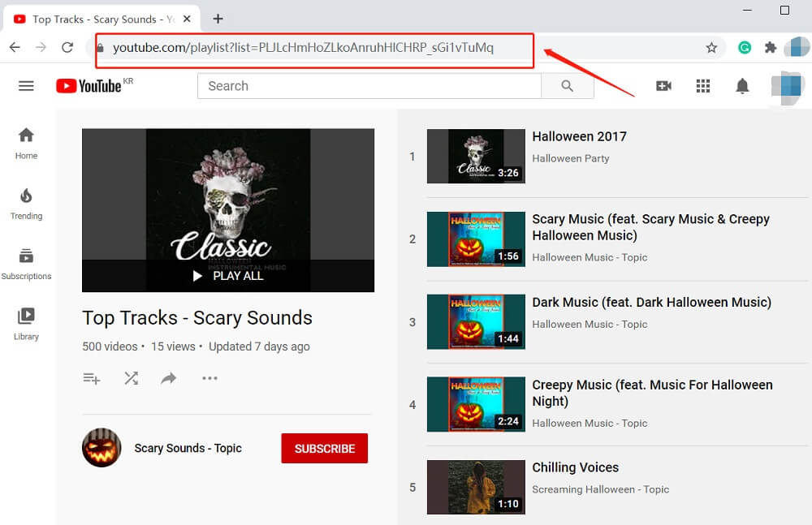Open the three-dot more options menu

pyautogui.click(x=209, y=378)
